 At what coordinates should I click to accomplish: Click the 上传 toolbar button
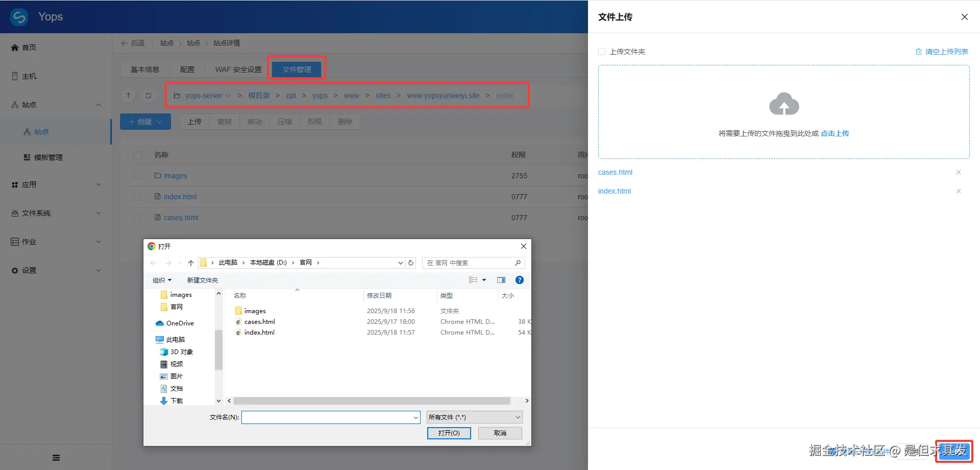pos(194,122)
